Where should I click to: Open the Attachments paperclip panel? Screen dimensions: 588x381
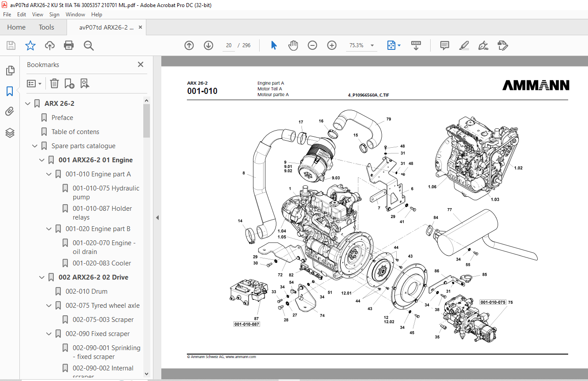point(10,112)
